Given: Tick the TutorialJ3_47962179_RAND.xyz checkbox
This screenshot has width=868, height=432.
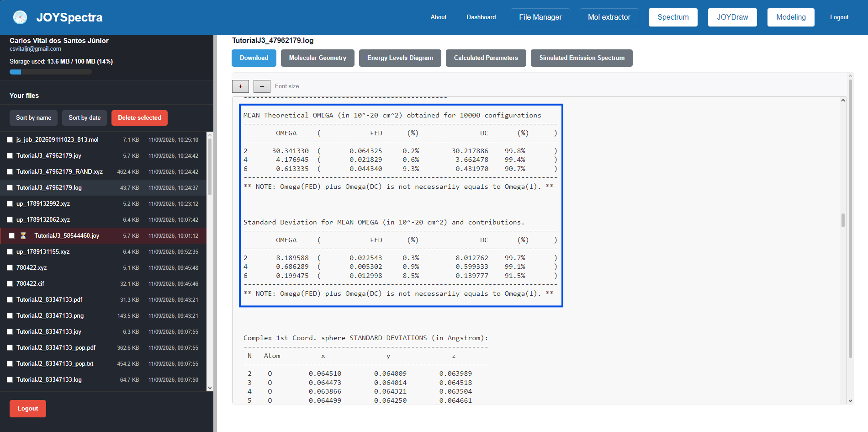Looking at the screenshot, I should click(10, 172).
